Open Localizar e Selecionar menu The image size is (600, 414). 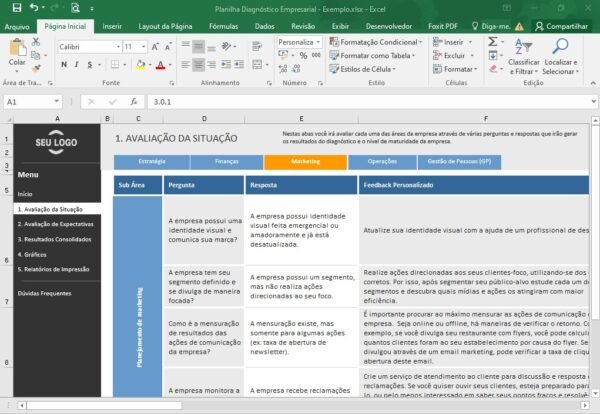click(561, 57)
